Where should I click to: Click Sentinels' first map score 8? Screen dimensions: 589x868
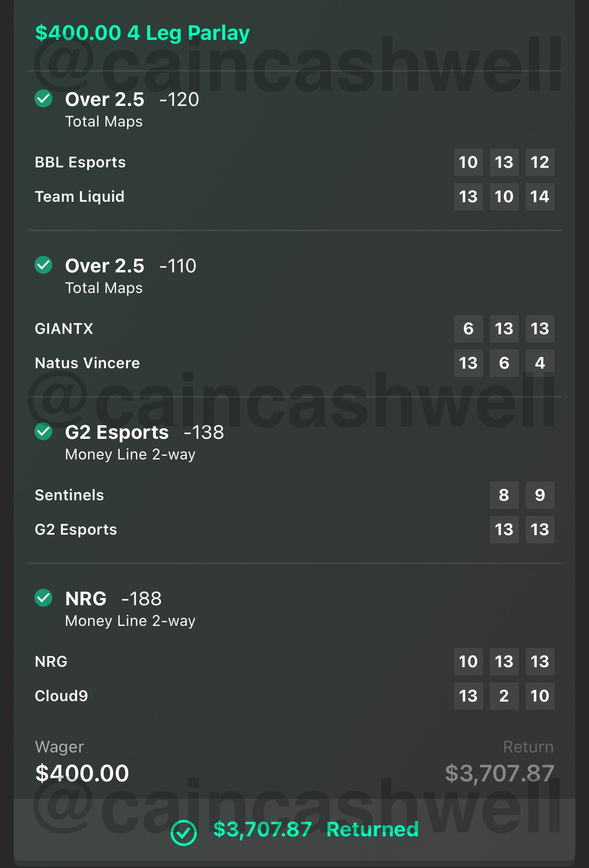504,495
